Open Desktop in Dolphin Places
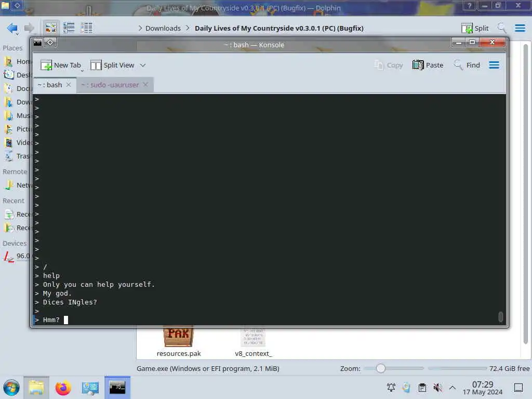The height and width of the screenshot is (399, 532). coord(17,75)
